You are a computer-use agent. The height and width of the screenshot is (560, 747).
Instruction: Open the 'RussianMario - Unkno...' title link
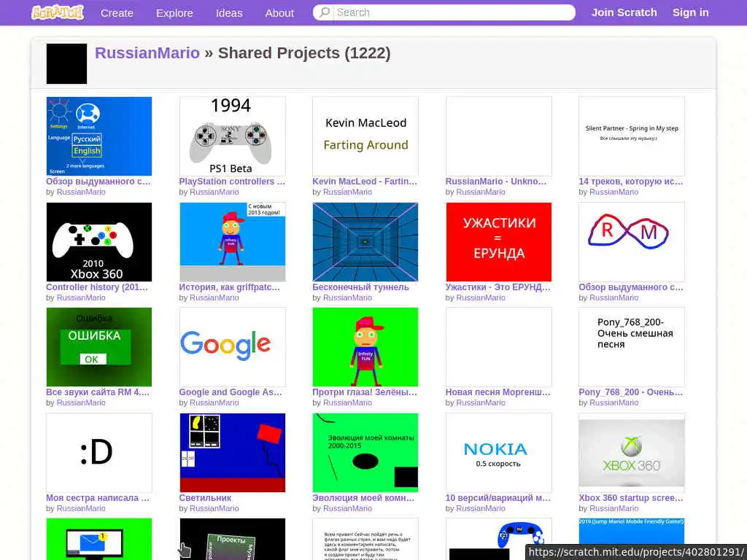click(x=496, y=182)
